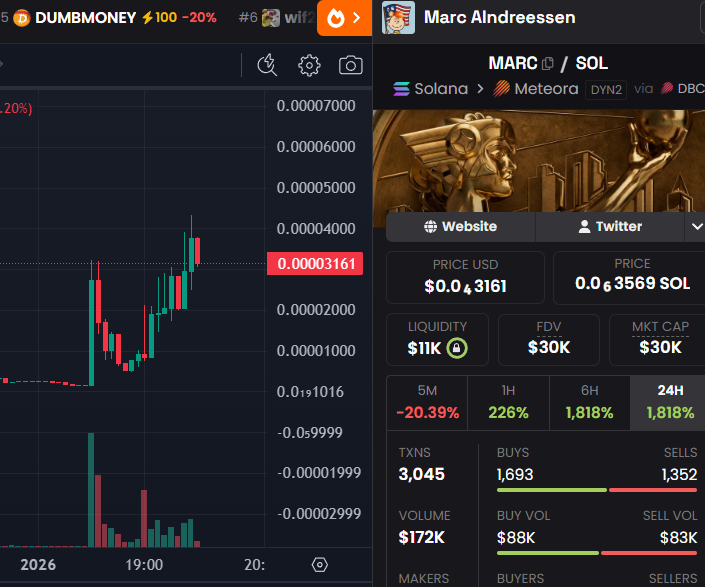Click the buys versus sells ratio bar
Screen dimensions: 705x587
(597, 490)
